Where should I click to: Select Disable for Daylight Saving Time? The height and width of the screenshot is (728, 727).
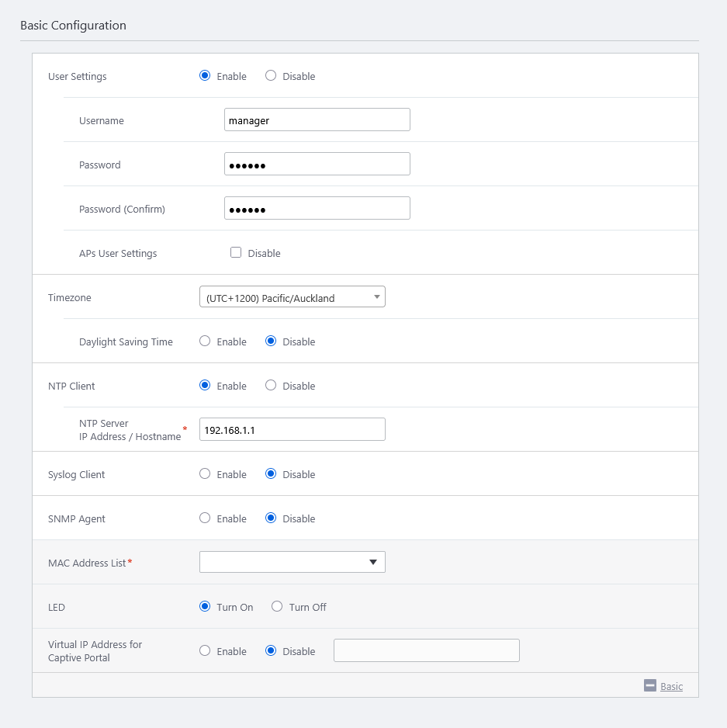(x=271, y=341)
